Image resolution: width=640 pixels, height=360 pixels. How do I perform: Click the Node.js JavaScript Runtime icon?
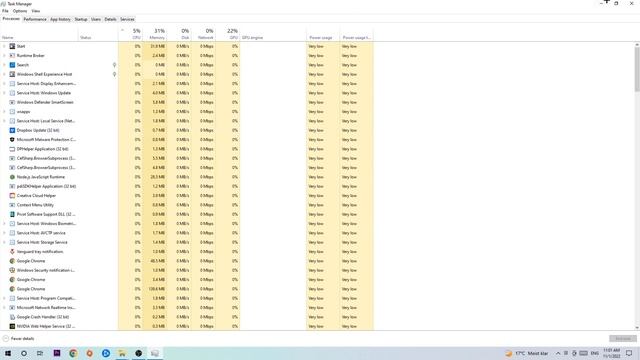coord(12,177)
